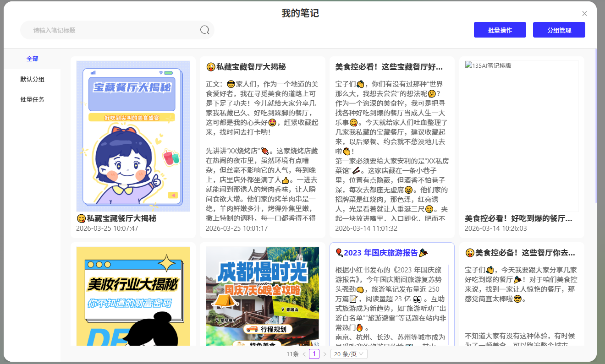Close the 我的笔记 dialog
605x364 pixels.
584,14
